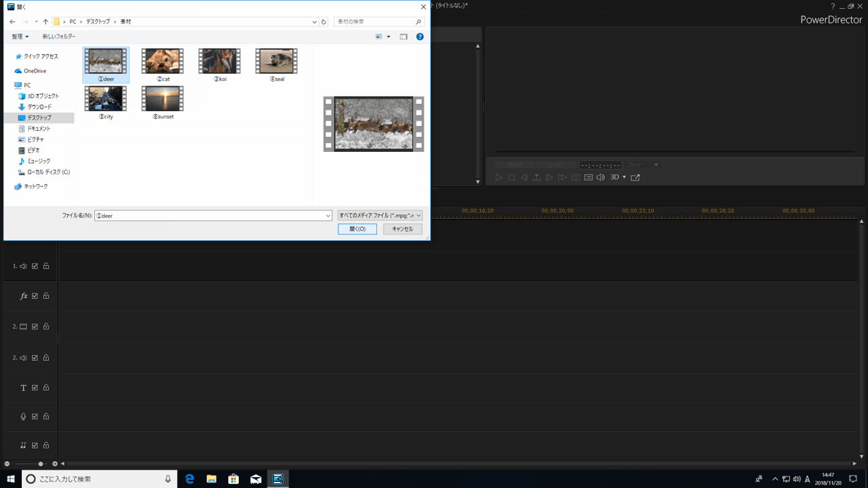Screen dimensions: 868x488
Task: Select OneDrive in navigation pane
Action: [31, 71]
